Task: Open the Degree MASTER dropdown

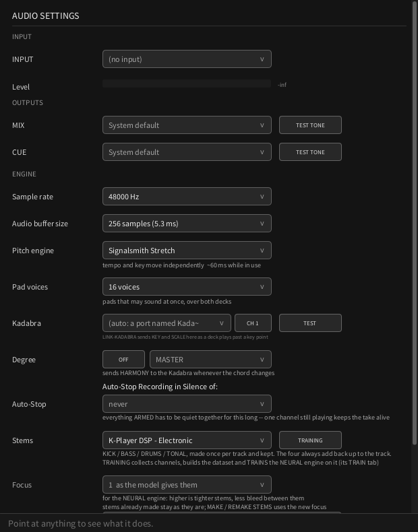Action: click(210, 360)
